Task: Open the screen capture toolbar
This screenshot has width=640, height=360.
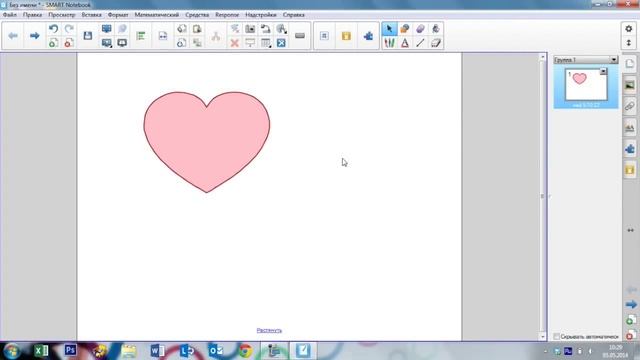Action: 250,29
